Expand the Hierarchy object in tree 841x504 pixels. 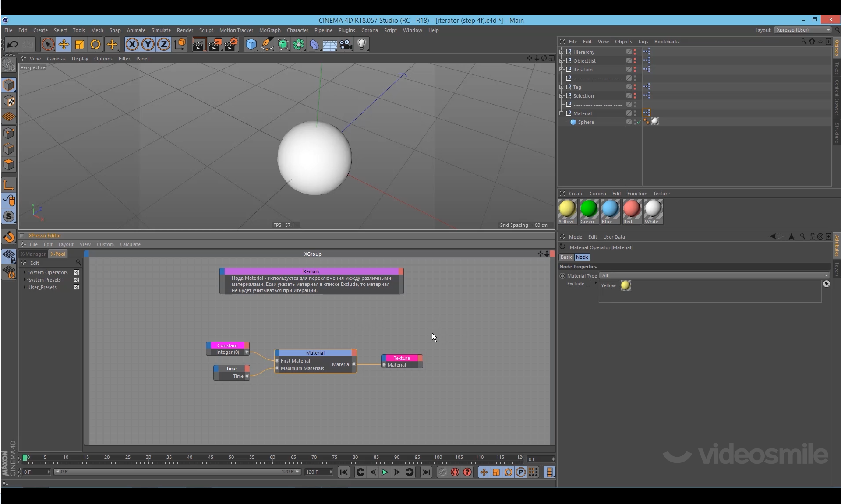(562, 52)
